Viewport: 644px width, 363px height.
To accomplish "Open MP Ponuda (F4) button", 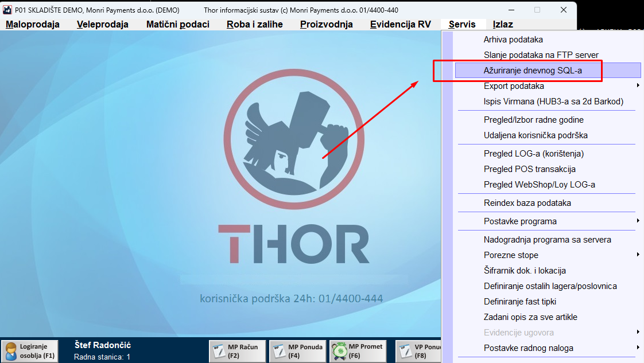I will click(x=298, y=351).
